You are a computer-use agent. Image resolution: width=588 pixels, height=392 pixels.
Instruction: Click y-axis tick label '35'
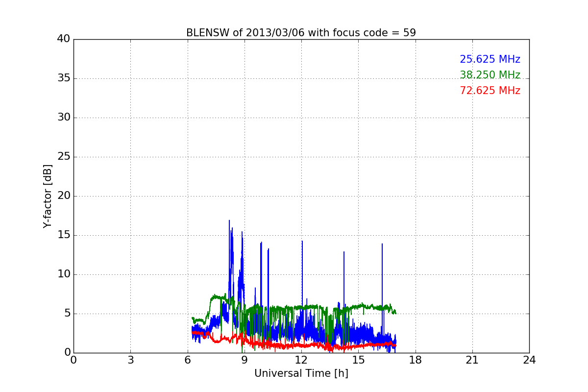point(64,78)
